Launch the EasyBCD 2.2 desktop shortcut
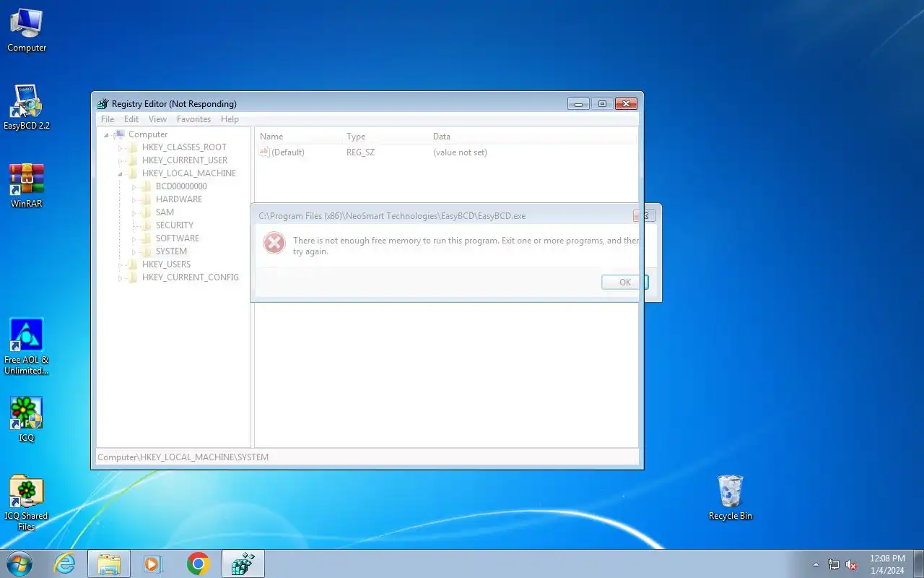Screen dimensions: 924x578 pos(27,108)
